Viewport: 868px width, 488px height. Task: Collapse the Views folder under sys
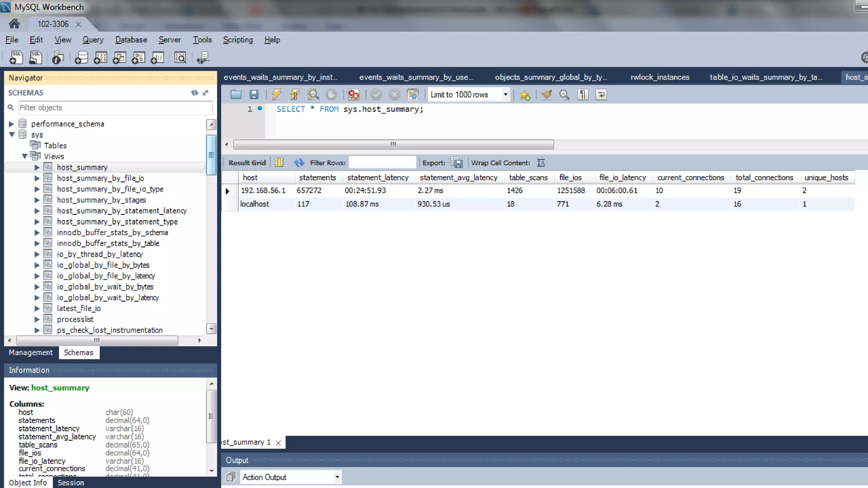click(25, 156)
